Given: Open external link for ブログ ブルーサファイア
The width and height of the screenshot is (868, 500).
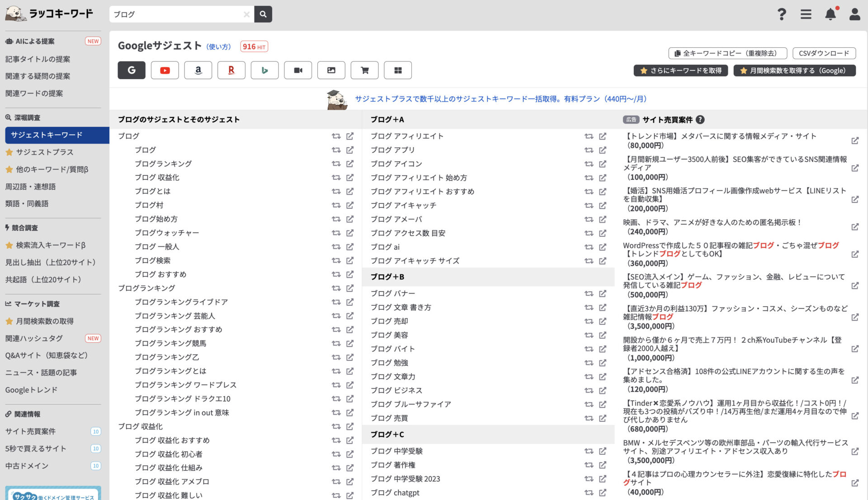Looking at the screenshot, I should pos(603,404).
